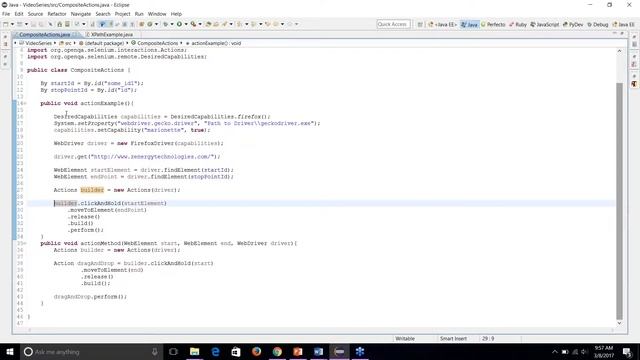Screen dimensions: 640x360
Task: Open the Window menu
Action: click(x=157, y=14)
